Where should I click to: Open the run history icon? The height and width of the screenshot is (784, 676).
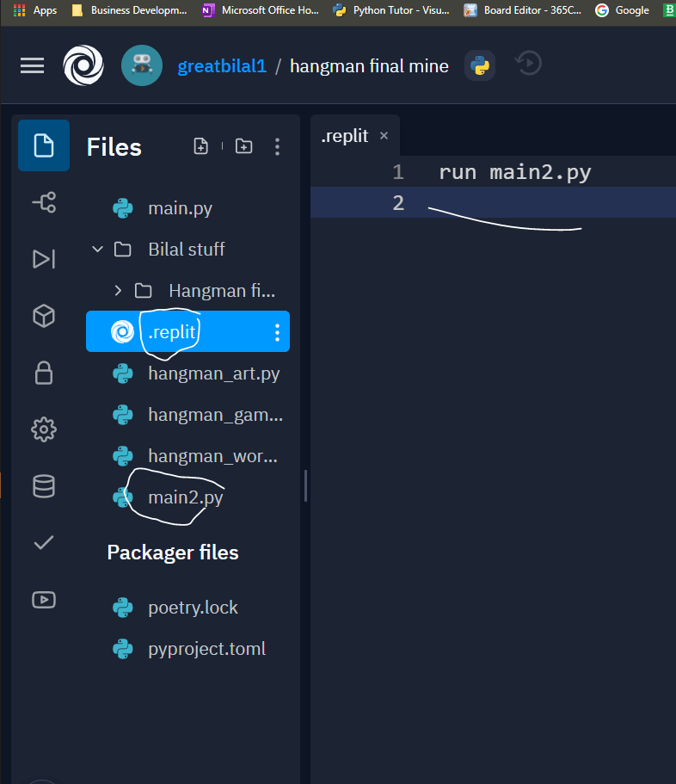pyautogui.click(x=529, y=64)
